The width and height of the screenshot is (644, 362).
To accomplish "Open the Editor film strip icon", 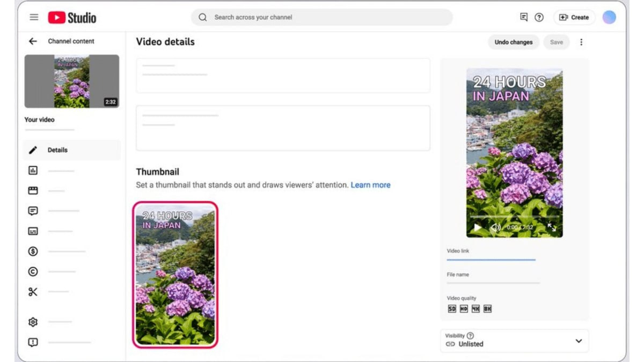I will (33, 190).
